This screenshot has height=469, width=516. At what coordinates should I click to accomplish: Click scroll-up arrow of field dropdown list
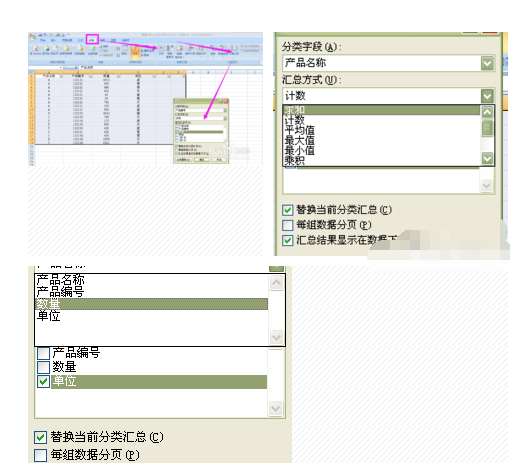[276, 284]
